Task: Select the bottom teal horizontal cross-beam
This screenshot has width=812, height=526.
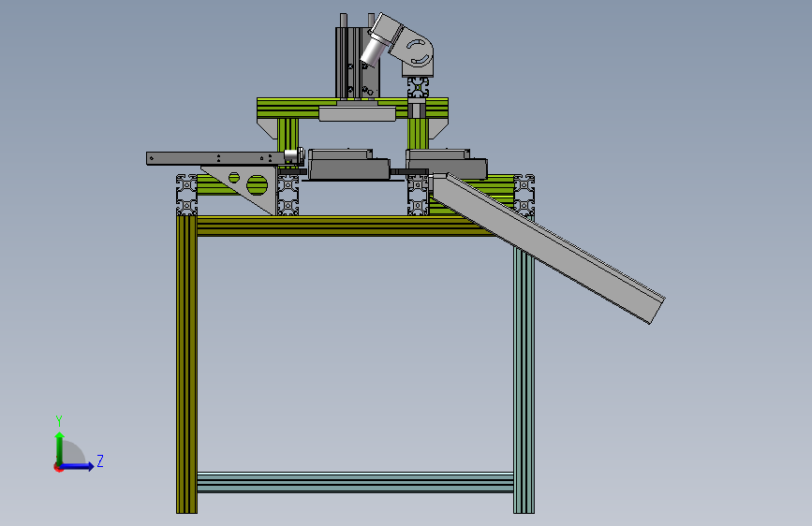Action: (x=355, y=482)
